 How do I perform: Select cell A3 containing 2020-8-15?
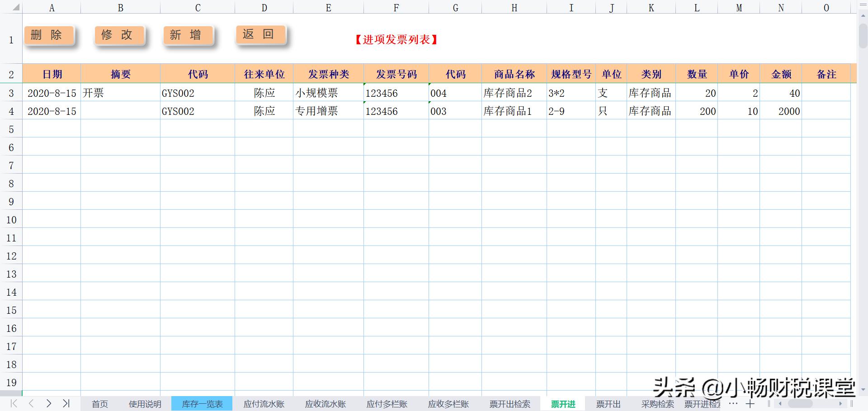52,93
